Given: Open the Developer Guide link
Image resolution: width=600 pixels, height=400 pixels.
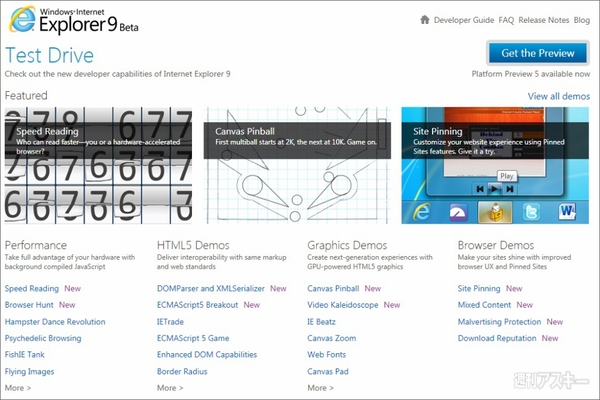Looking at the screenshot, I should click(x=464, y=20).
